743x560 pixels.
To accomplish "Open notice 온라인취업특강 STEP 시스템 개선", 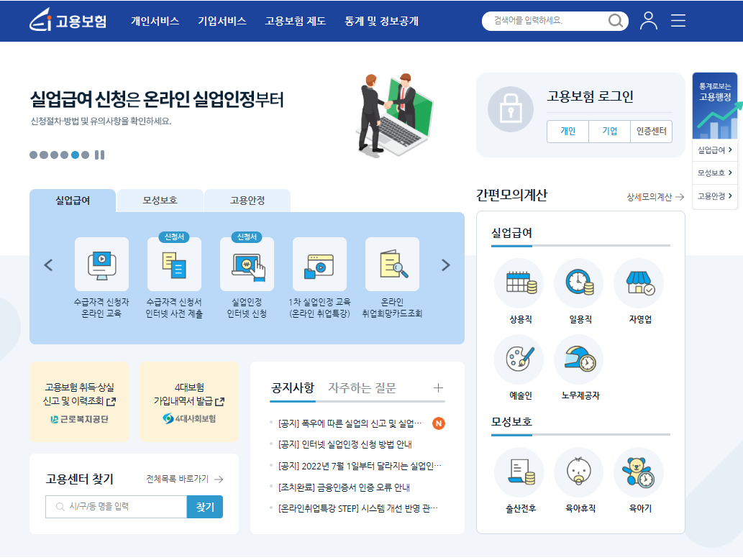I will pyautogui.click(x=357, y=508).
